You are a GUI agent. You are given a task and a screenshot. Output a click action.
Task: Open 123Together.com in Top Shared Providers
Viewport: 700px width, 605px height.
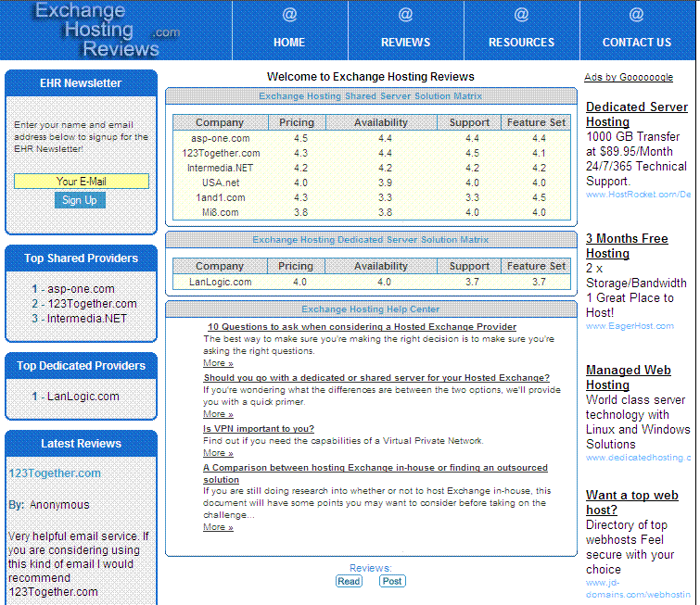(92, 303)
